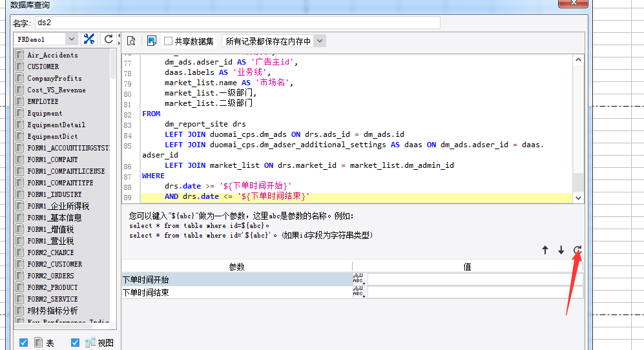Select FORM1_营业税 table
Screen dimensions: 644x350
(50, 240)
